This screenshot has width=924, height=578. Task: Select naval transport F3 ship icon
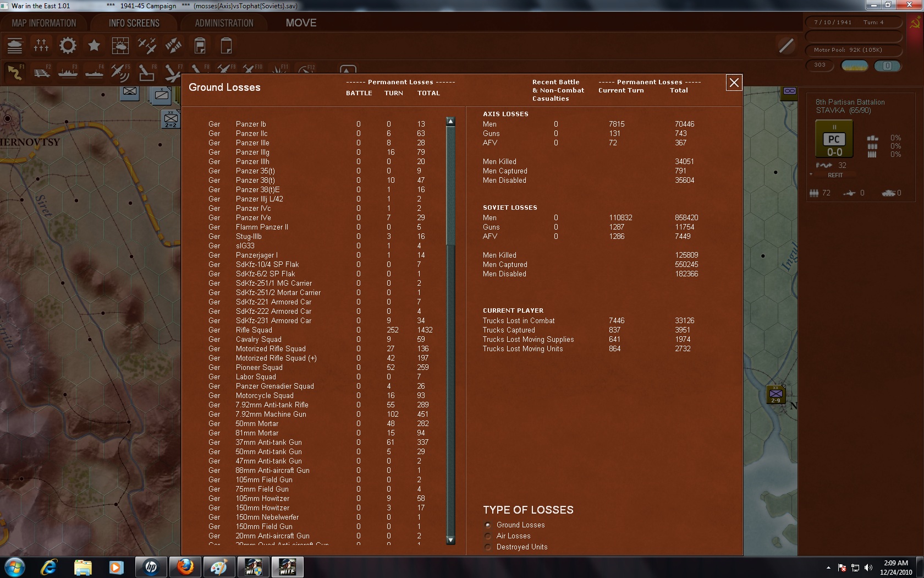pos(68,72)
